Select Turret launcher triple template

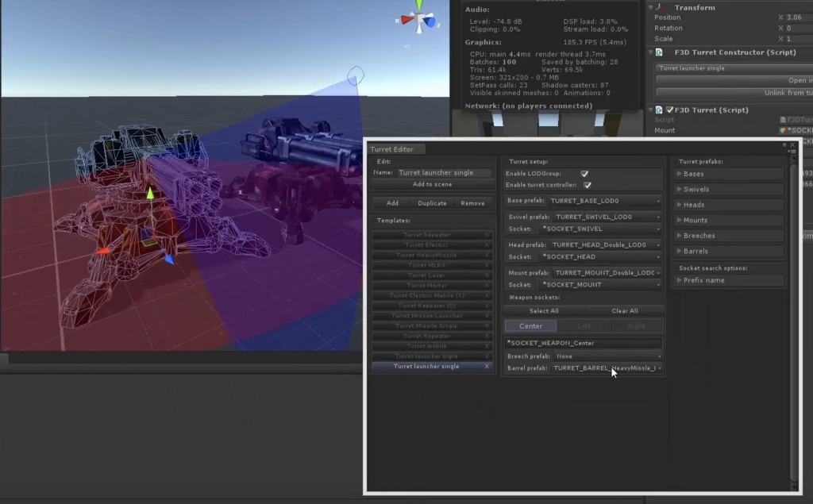click(426, 356)
